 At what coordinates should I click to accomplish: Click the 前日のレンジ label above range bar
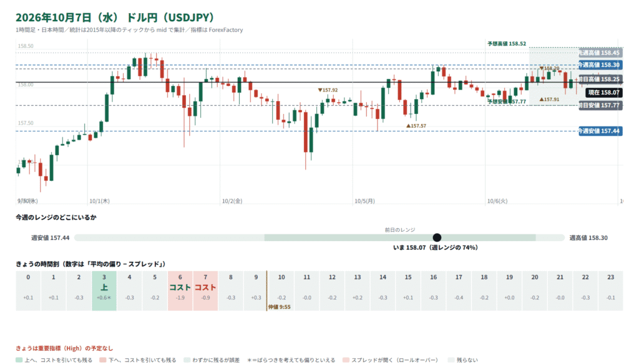pyautogui.click(x=400, y=229)
